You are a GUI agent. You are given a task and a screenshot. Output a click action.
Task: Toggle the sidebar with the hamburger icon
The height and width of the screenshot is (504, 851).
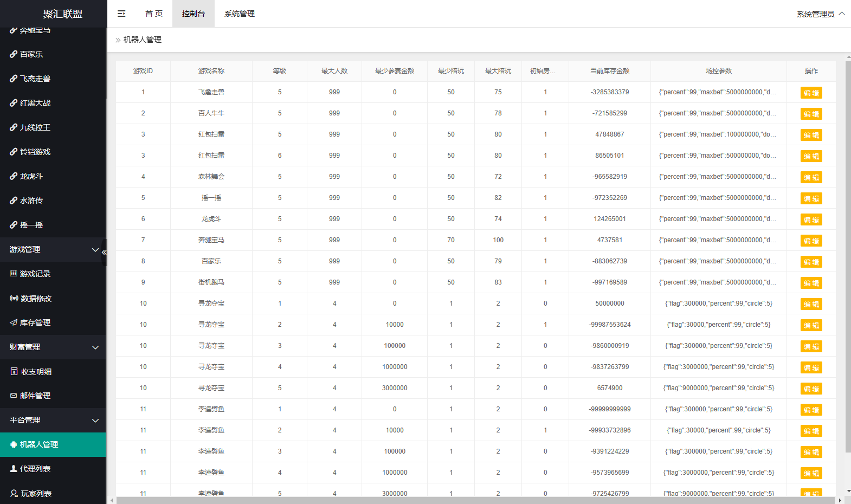[x=121, y=14]
